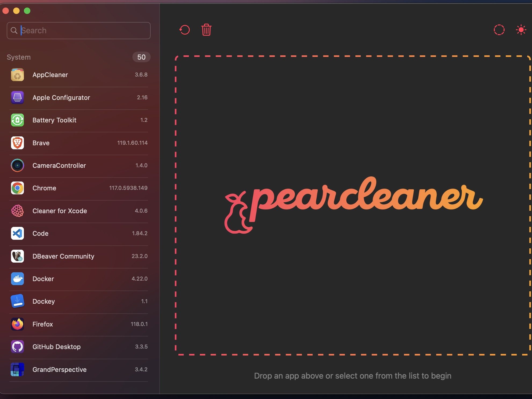The image size is (532, 399).
Task: Select the Firefox app icon
Action: [17, 324]
